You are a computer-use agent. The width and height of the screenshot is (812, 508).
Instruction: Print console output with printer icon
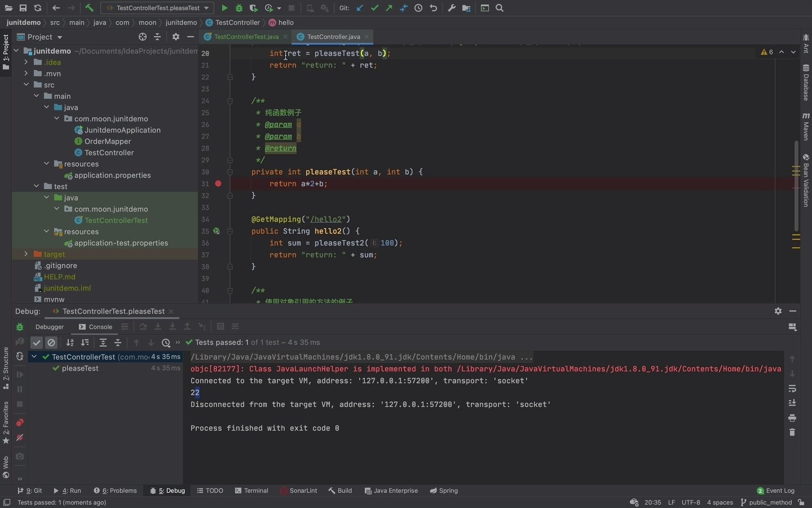tap(792, 418)
